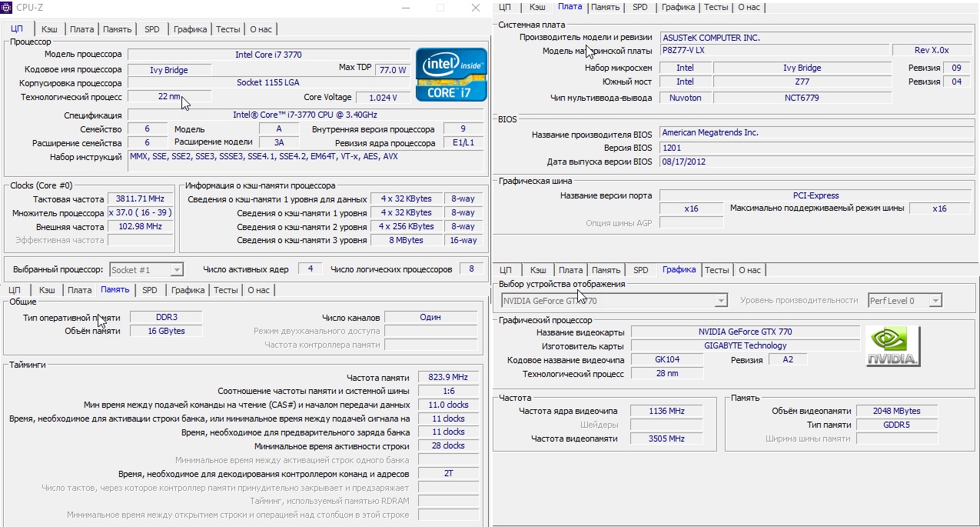Open Тесты tab directly under the CPU-Z title bar
The width and height of the screenshot is (980, 527).
tap(228, 29)
